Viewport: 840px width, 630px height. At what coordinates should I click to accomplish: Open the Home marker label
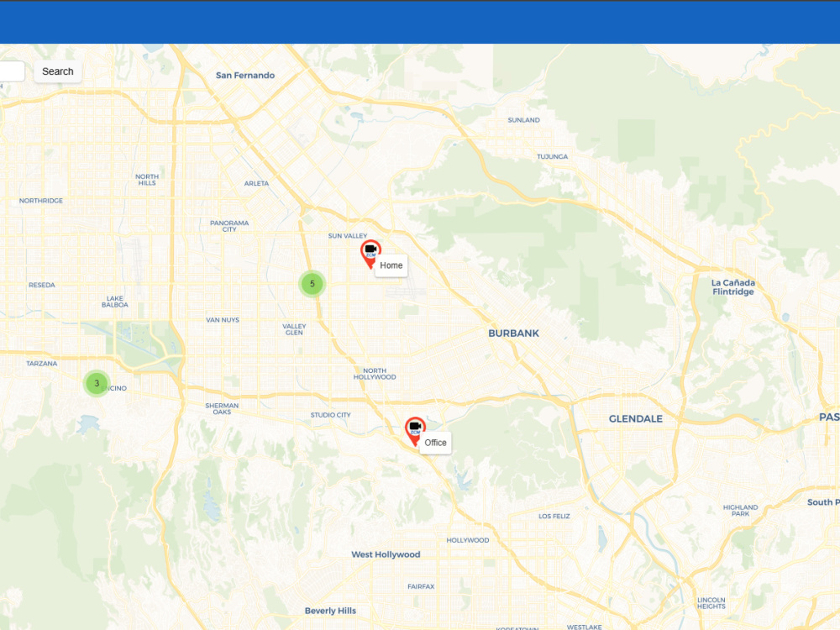click(x=391, y=265)
